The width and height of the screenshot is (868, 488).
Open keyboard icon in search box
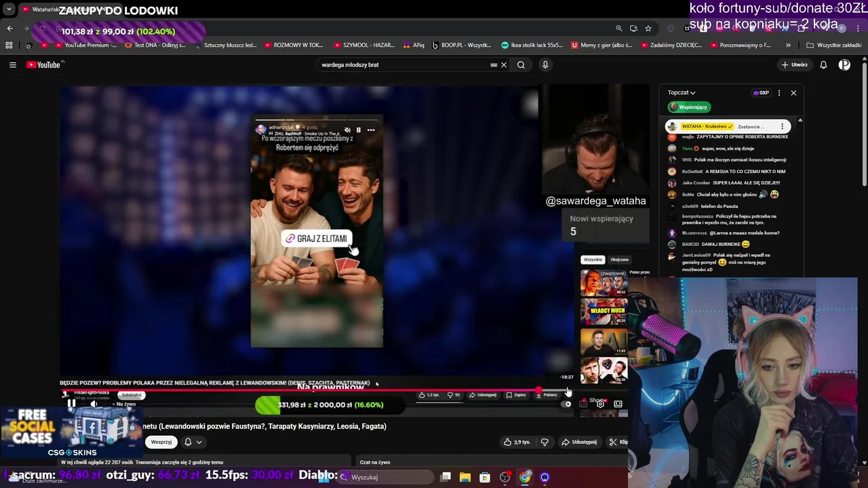pos(494,65)
